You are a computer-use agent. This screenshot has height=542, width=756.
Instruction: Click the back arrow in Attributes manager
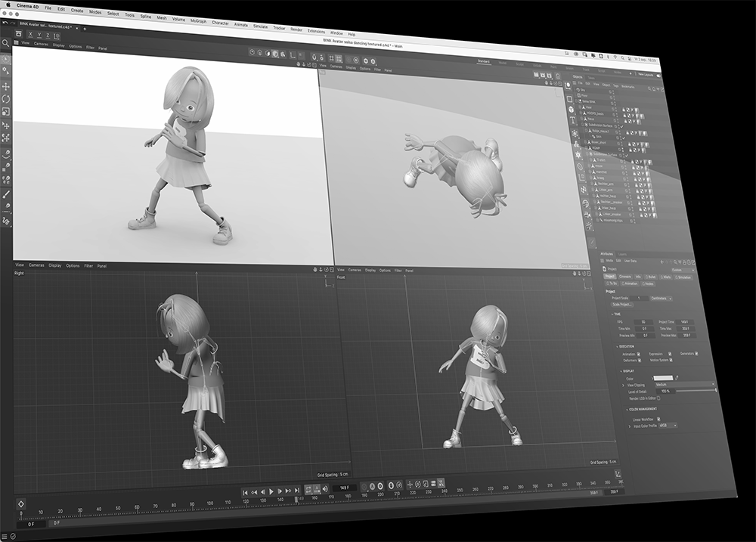point(662,262)
